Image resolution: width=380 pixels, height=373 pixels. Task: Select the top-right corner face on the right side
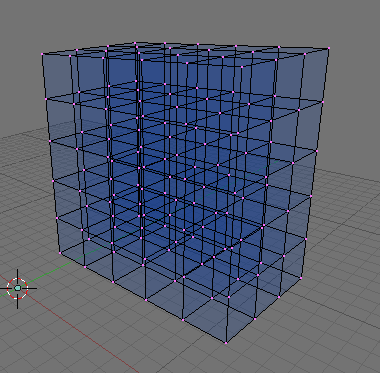pyautogui.click(x=314, y=79)
